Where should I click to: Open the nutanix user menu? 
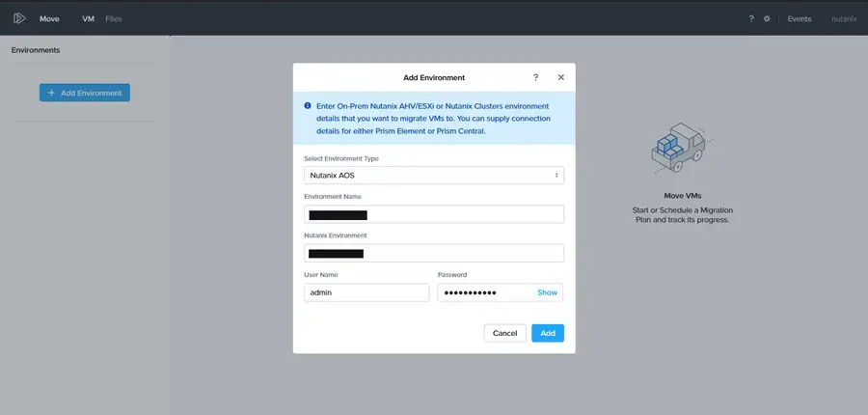[844, 19]
